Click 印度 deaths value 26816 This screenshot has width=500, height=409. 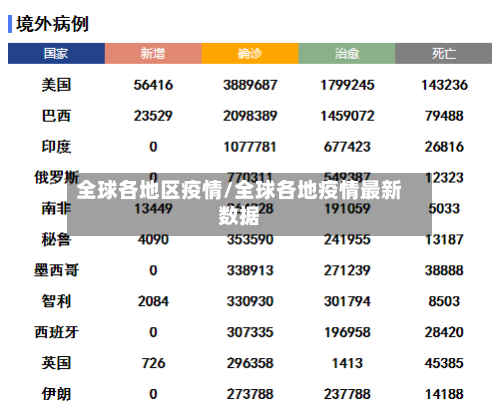(444, 147)
